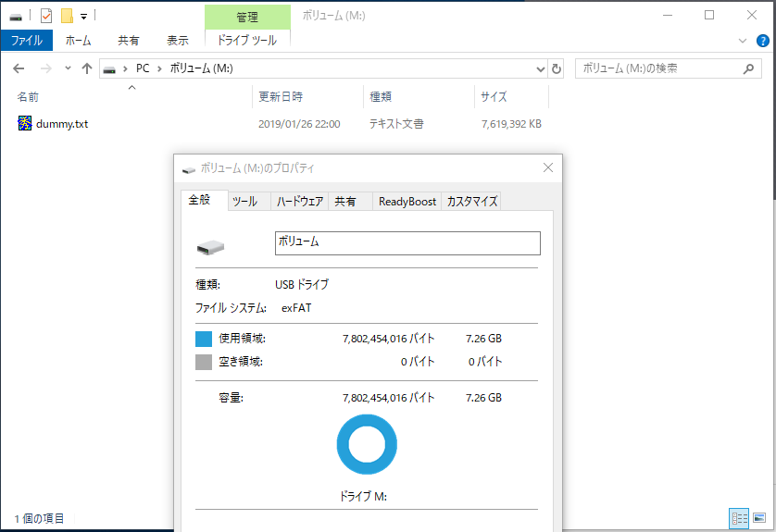
Task: Go forward with the right arrow
Action: click(46, 68)
